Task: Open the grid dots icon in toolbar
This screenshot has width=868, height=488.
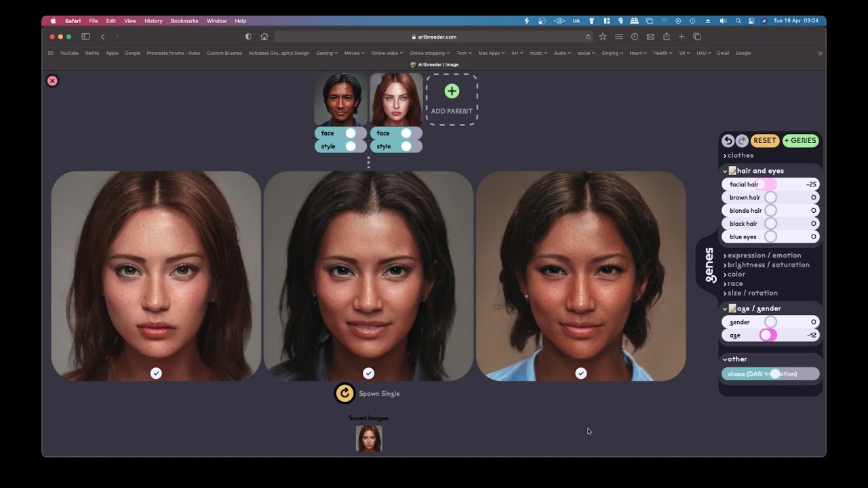Action: (x=618, y=37)
